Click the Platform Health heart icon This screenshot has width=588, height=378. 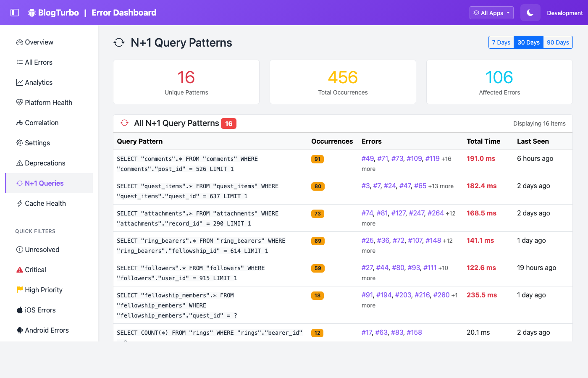(20, 102)
